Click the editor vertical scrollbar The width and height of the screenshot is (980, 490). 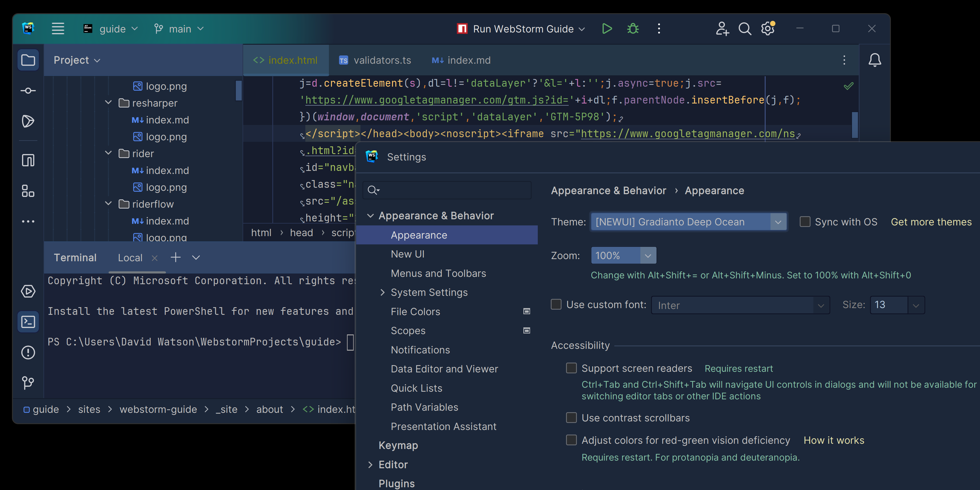point(855,125)
